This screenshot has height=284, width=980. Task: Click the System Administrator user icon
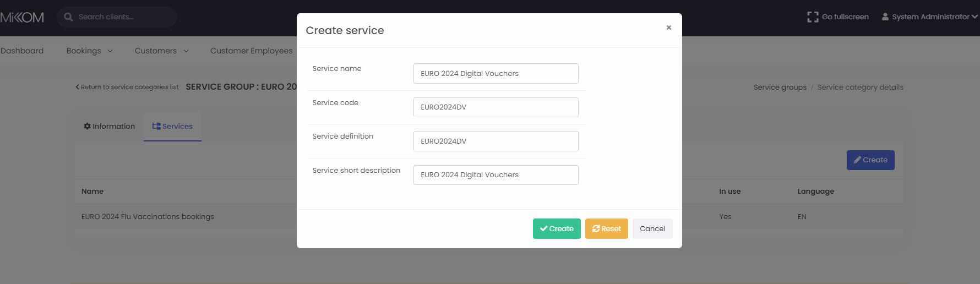pyautogui.click(x=885, y=17)
